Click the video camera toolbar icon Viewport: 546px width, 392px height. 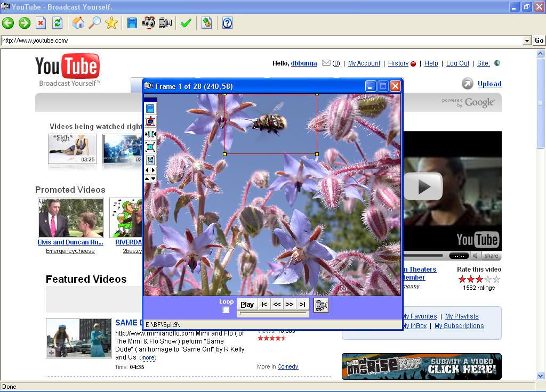pos(165,23)
